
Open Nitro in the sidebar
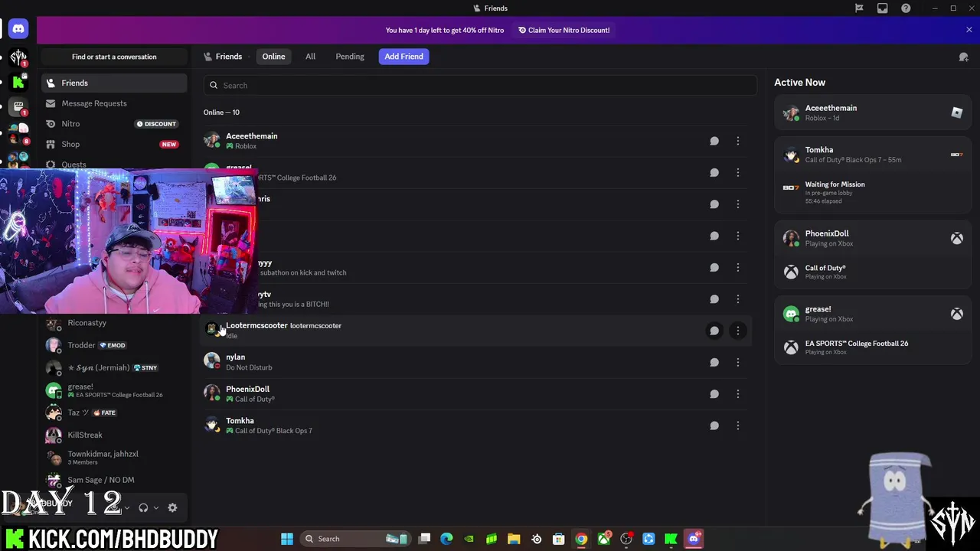[x=114, y=124]
